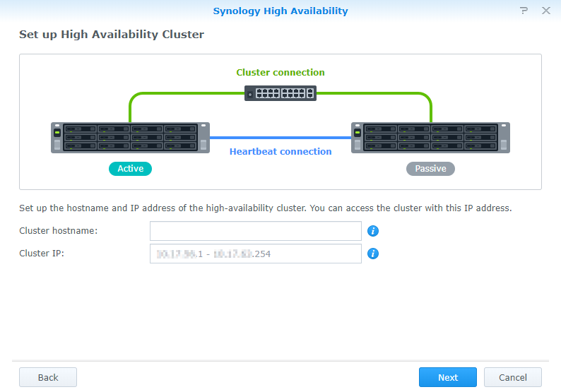Click the Active server badge
The image size is (561, 392).
pyautogui.click(x=130, y=169)
